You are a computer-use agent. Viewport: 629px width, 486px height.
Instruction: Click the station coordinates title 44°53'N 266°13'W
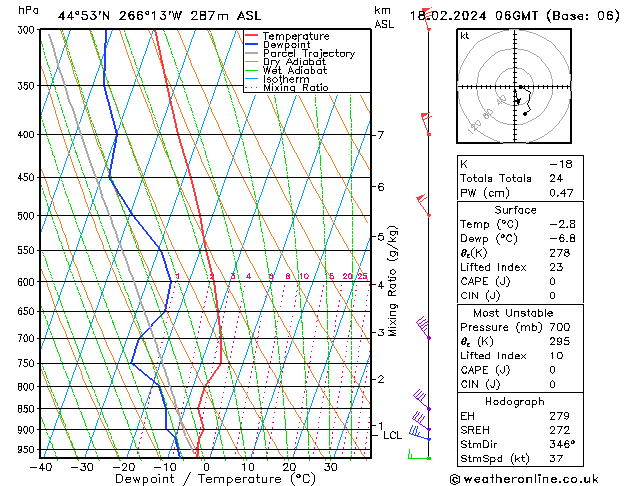(120, 16)
